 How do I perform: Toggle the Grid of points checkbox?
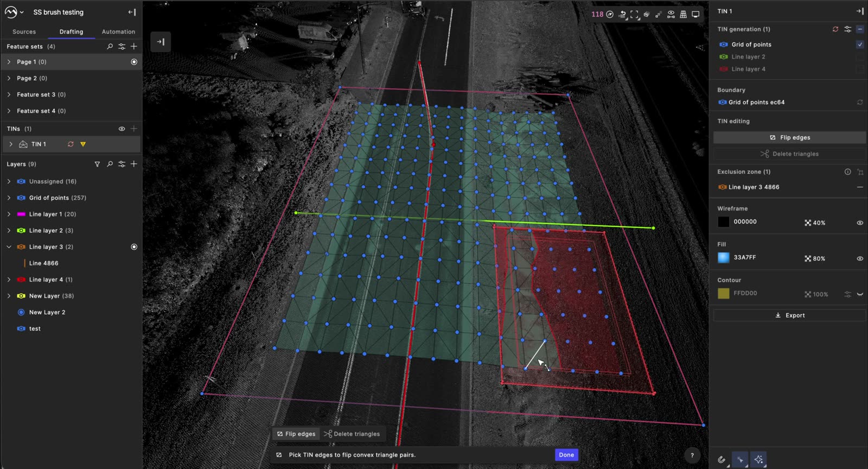[x=860, y=45]
